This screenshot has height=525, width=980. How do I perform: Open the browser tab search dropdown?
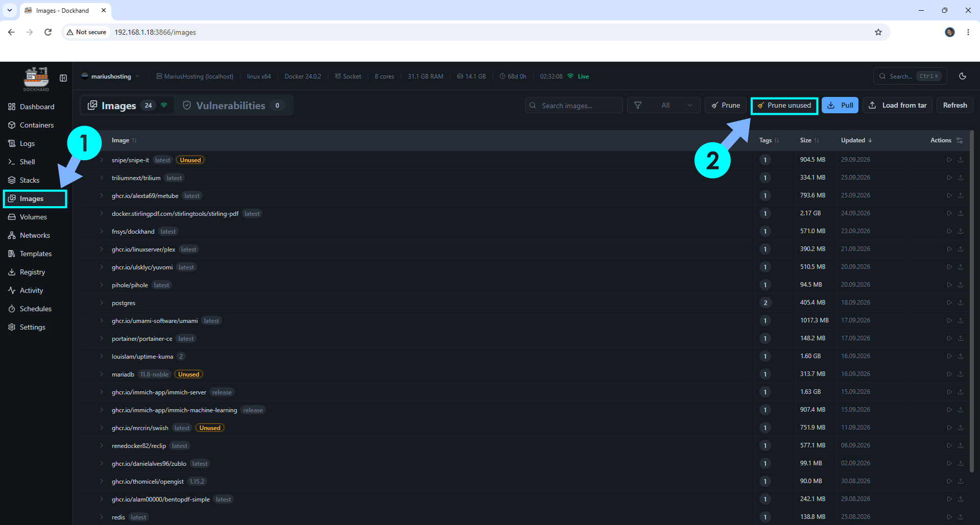[10, 10]
